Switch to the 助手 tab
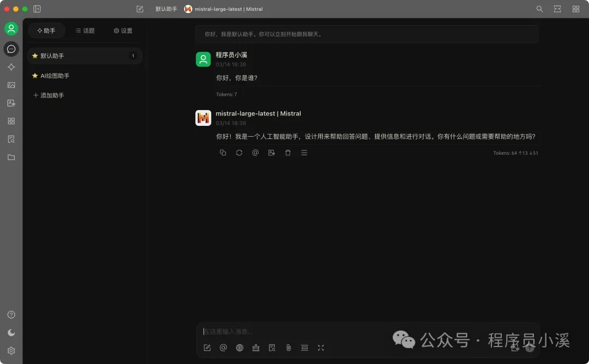 (x=46, y=31)
